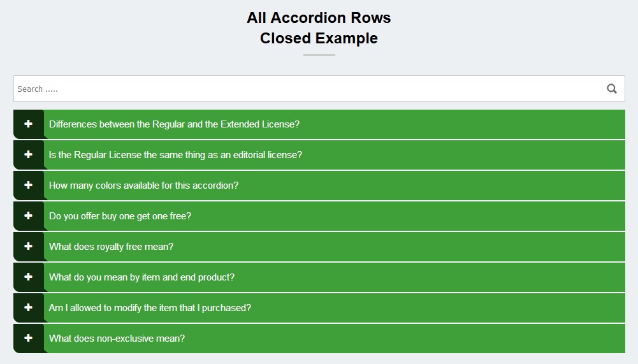
Task: Expand 'Differences between the Regular and the Extended License?' row
Action: coord(174,124)
